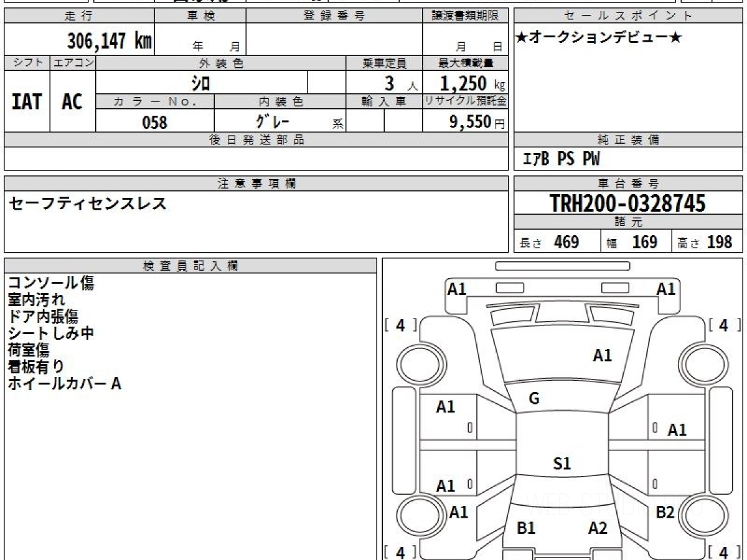Click the 走行 header cell
This screenshot has height=560, width=747.
[79, 16]
